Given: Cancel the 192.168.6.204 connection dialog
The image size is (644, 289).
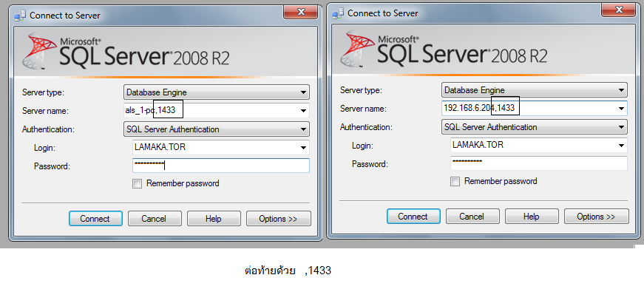Looking at the screenshot, I should (472, 217).
